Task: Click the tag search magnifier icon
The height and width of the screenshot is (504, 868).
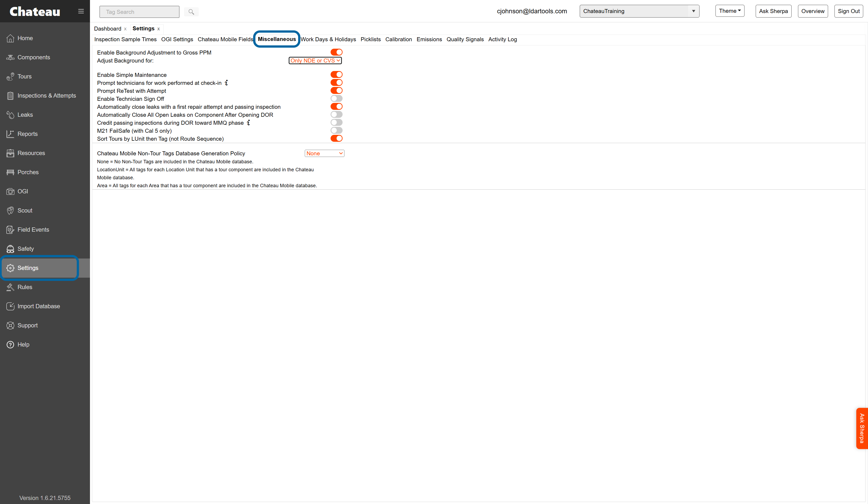Action: point(191,12)
